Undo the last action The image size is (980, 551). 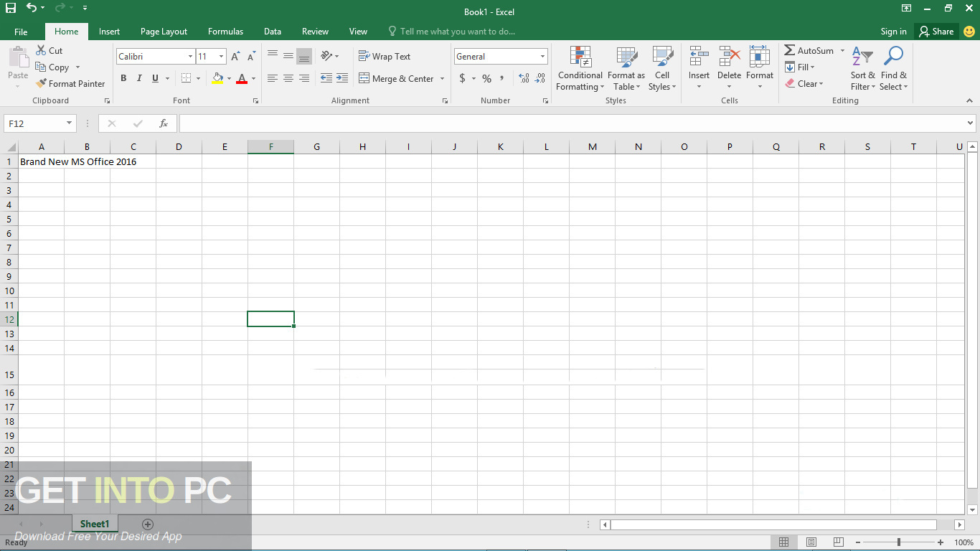(x=32, y=8)
